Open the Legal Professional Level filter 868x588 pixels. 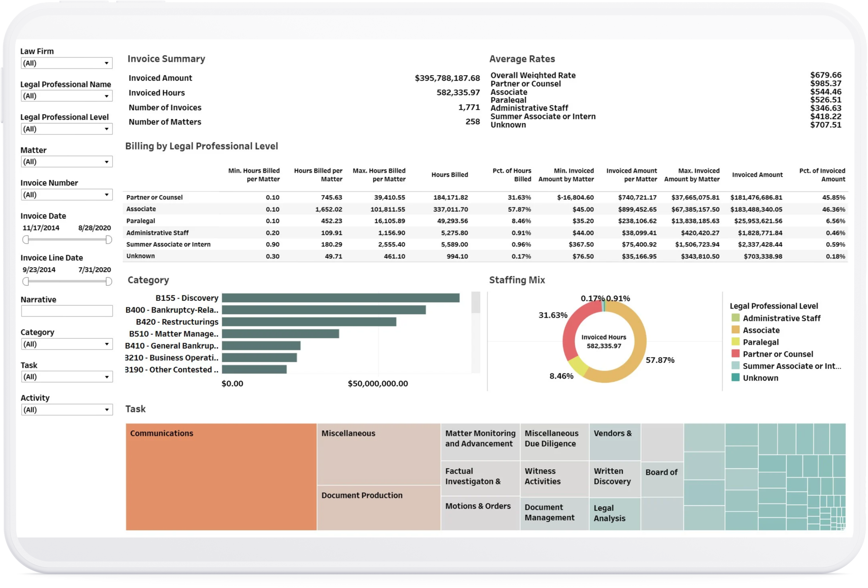(66, 129)
